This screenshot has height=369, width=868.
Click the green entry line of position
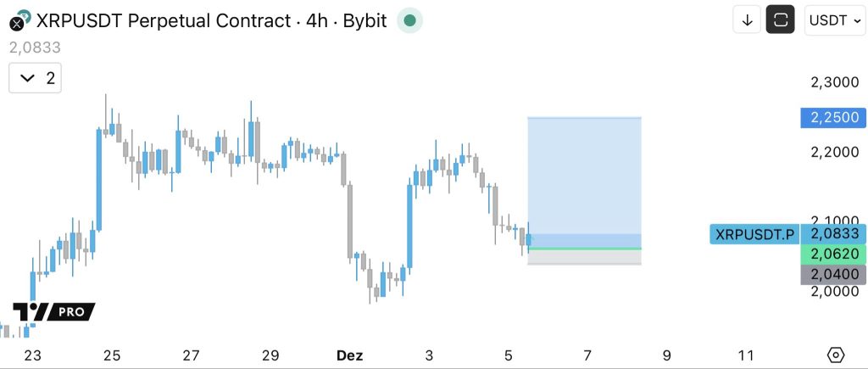[x=584, y=249]
